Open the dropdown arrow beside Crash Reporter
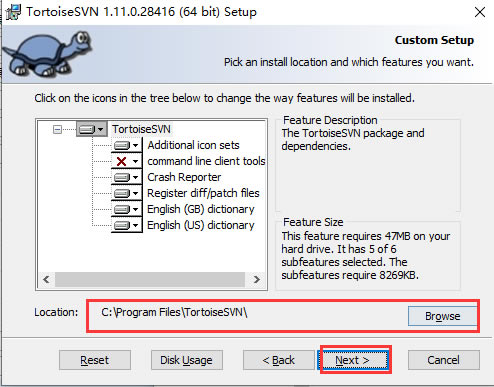494x387 pixels. (x=135, y=177)
